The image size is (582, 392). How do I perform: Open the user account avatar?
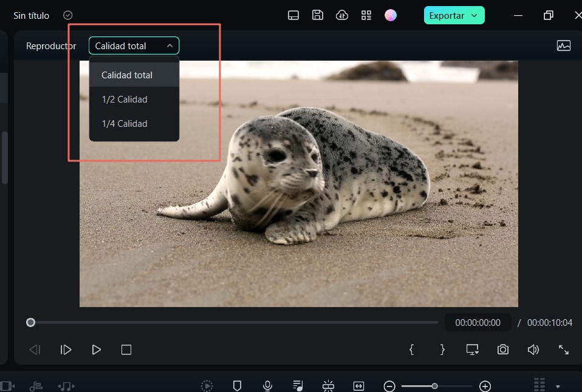(x=391, y=15)
